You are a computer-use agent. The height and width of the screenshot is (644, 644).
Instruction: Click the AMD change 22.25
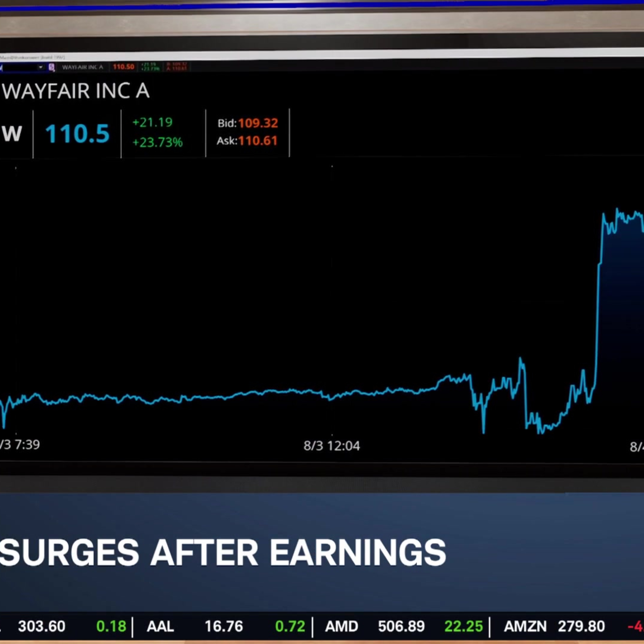(464, 626)
